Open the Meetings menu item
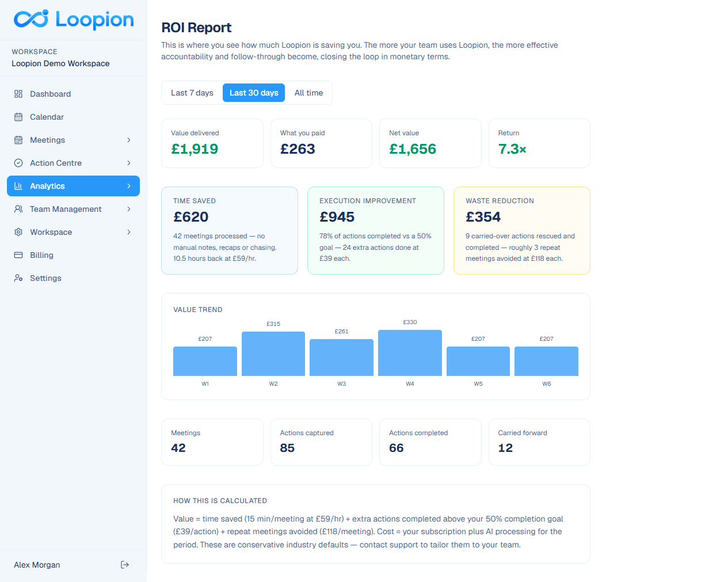The width and height of the screenshot is (728, 582). coord(73,140)
